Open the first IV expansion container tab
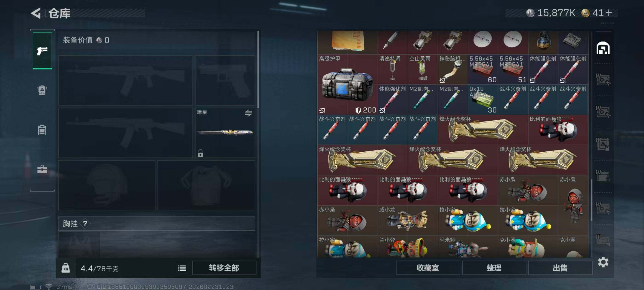This screenshot has width=644, height=290. pos(603,79)
